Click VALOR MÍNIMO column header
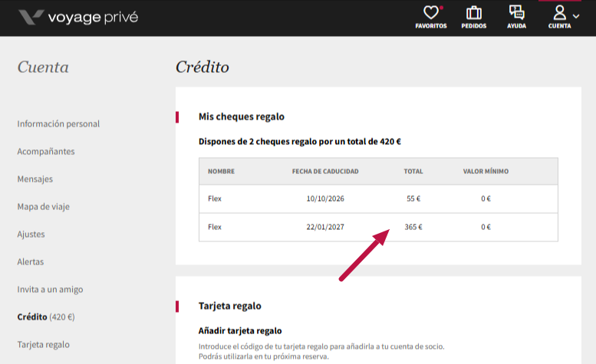The image size is (596, 364). pyautogui.click(x=486, y=172)
